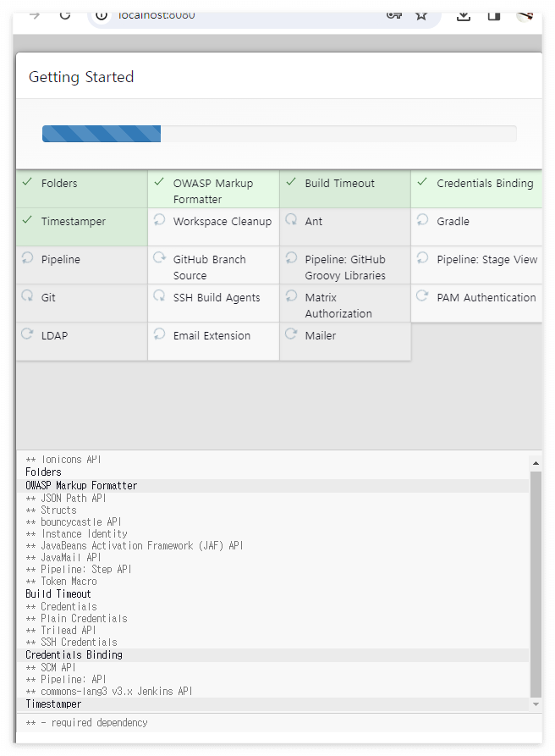Click the pending icon beside Pipeline: Stage View

pos(422,258)
